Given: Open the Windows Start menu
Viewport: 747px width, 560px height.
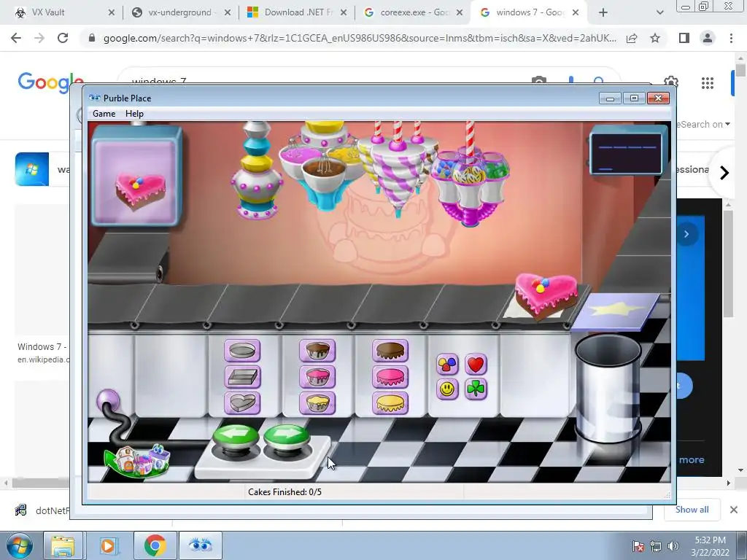Looking at the screenshot, I should [x=19, y=545].
